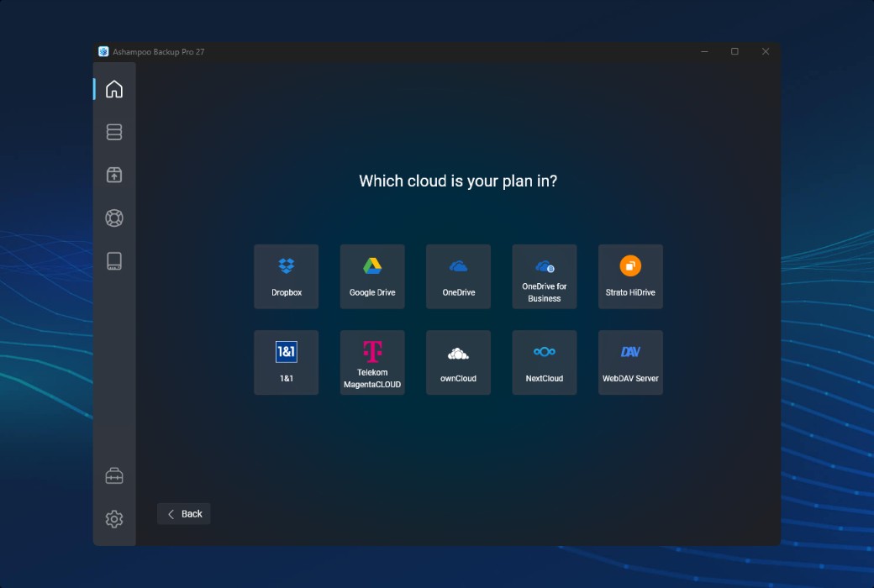Open the restore section from the sidebar
Viewport: 874px width, 588px height.
click(113, 175)
